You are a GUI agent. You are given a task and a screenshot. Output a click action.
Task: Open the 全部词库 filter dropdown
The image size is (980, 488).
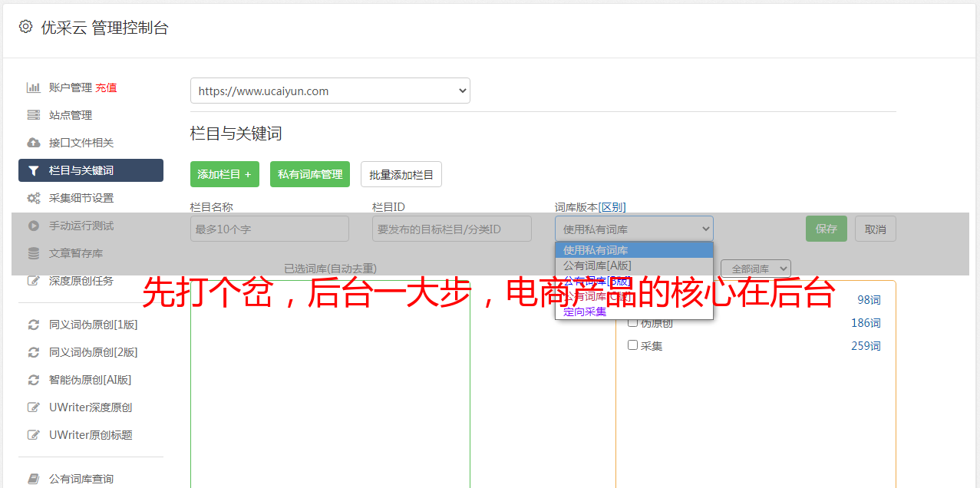[755, 269]
